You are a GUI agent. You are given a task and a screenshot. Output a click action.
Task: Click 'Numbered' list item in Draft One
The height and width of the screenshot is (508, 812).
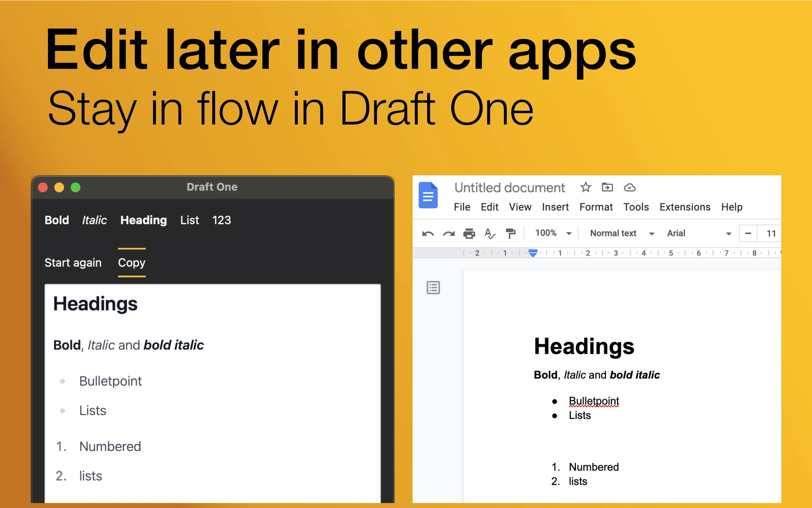coord(110,446)
